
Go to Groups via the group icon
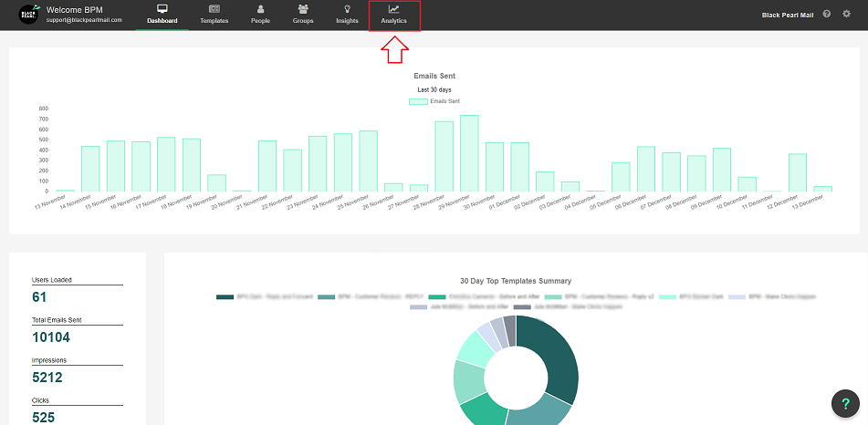click(x=302, y=9)
